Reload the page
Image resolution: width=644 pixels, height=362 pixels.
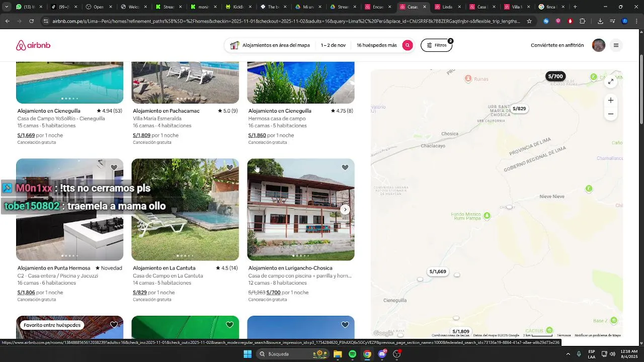click(x=31, y=21)
